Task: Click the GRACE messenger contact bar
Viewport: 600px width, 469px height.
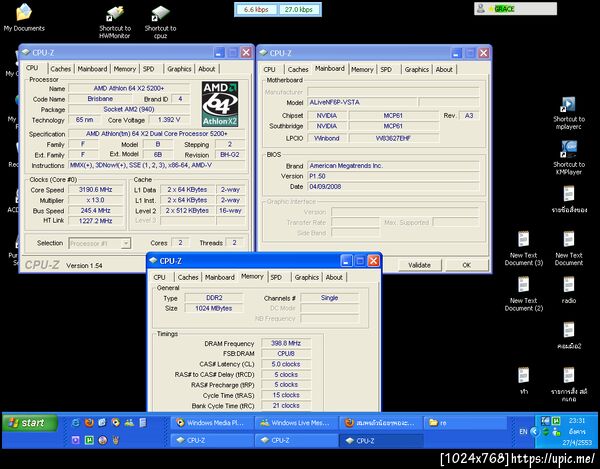Action: [515, 8]
